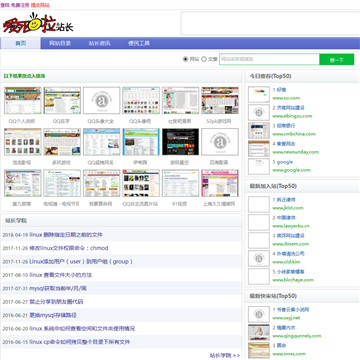Open the www.qingqunneiy.com row thumbnail

click(x=259, y=332)
